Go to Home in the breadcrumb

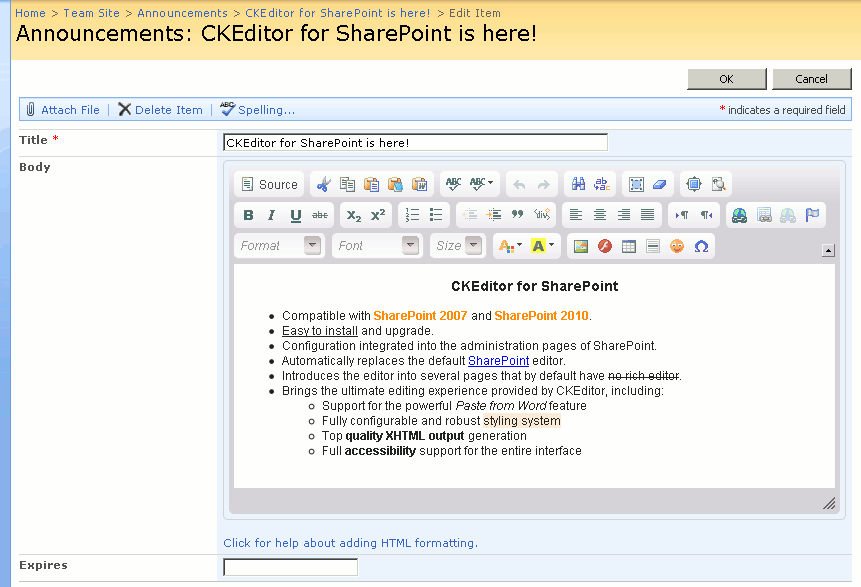coord(30,13)
